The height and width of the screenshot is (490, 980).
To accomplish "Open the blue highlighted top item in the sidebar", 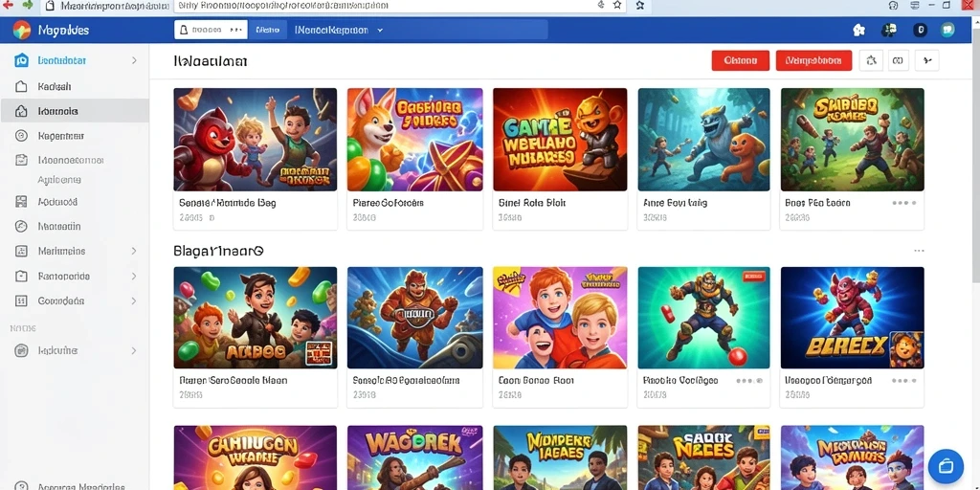I will (x=75, y=60).
